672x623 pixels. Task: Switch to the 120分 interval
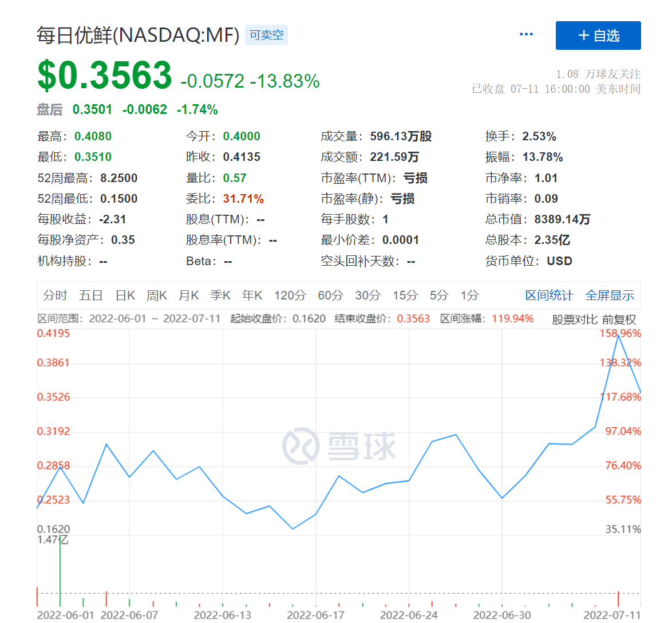[290, 295]
